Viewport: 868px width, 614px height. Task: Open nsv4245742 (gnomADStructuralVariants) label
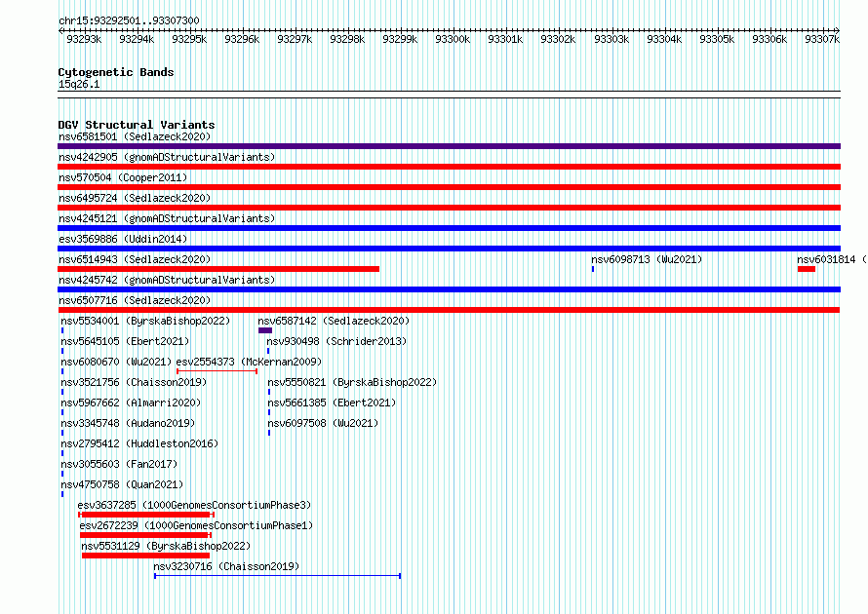pos(167,280)
